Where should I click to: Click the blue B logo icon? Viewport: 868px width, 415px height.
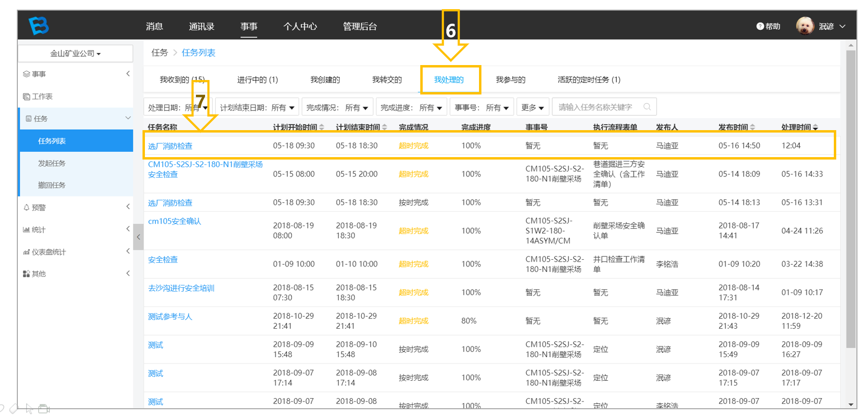click(39, 26)
